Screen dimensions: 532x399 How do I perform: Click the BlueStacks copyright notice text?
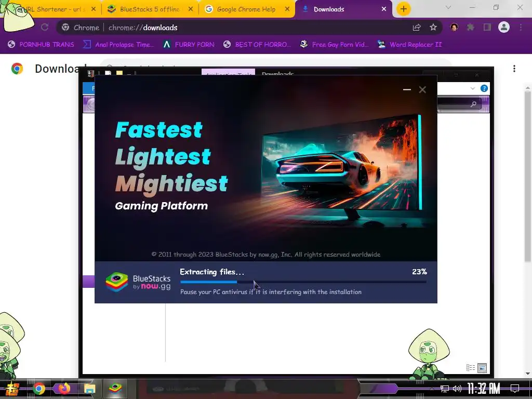[x=265, y=255]
